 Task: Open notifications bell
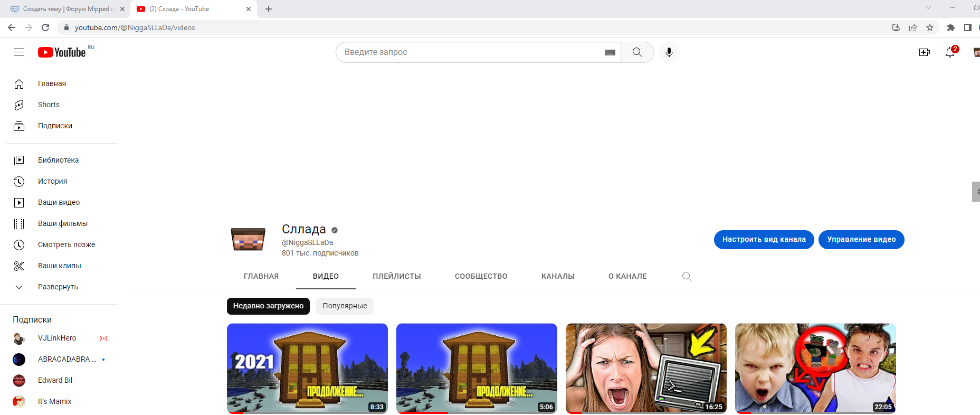click(x=950, y=52)
